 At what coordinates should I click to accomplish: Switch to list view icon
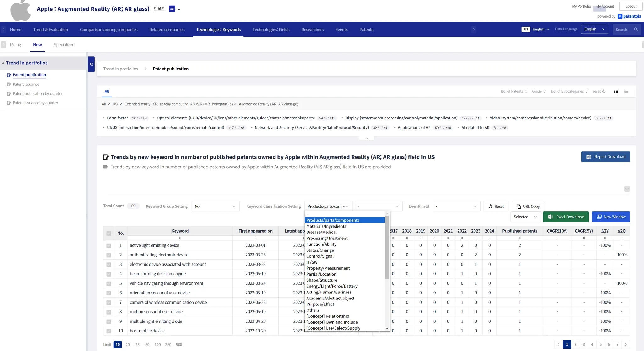coord(626,91)
